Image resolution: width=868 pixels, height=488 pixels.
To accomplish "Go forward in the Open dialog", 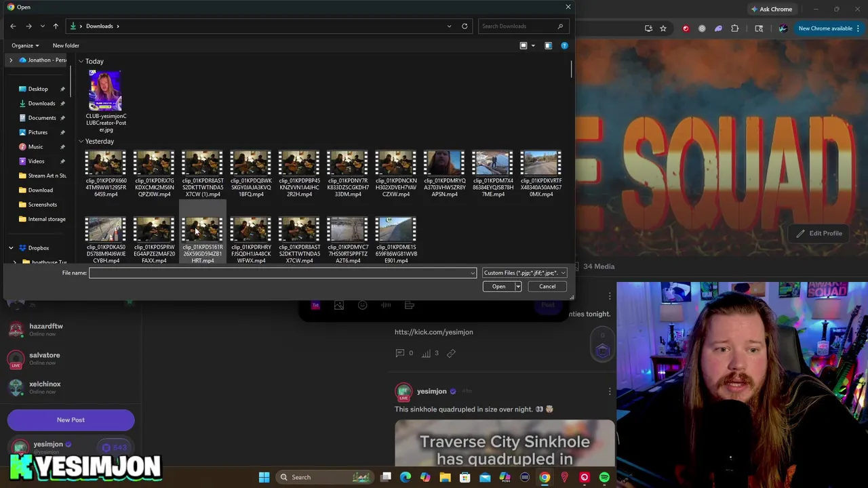I will [x=28, y=26].
